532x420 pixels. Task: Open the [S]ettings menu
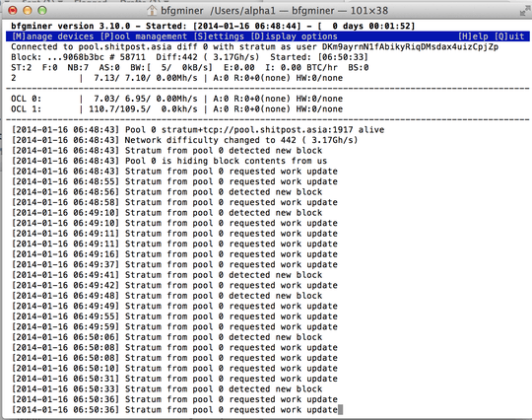(x=219, y=36)
